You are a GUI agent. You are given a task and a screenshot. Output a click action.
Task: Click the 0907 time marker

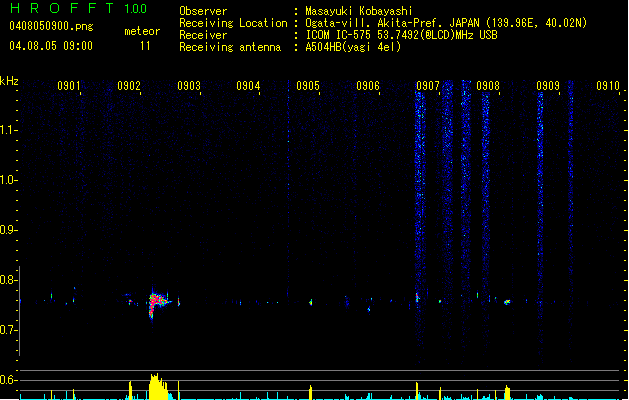click(428, 85)
